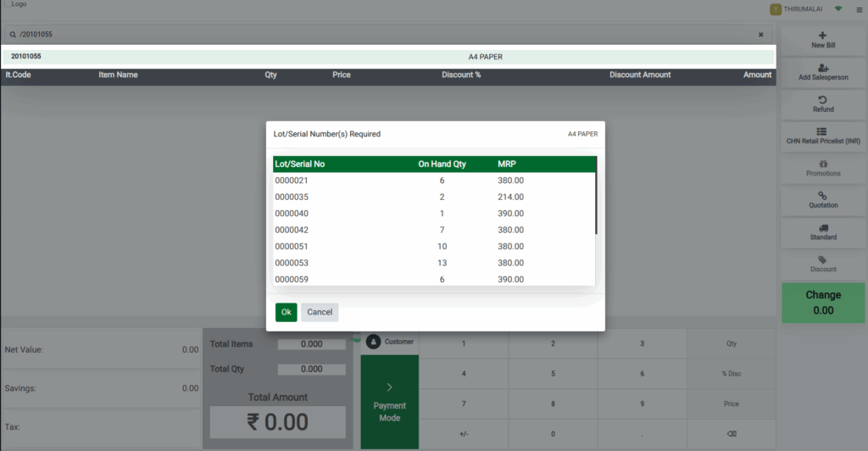The width and height of the screenshot is (868, 451).
Task: Click the Discount Amount column header
Action: 640,75
